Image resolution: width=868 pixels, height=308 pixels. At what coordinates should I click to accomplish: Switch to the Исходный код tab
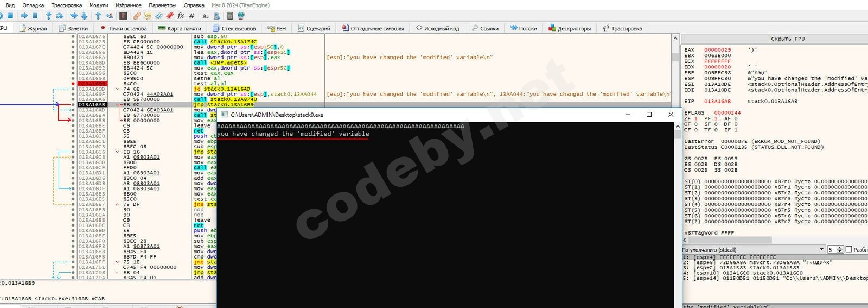click(437, 28)
